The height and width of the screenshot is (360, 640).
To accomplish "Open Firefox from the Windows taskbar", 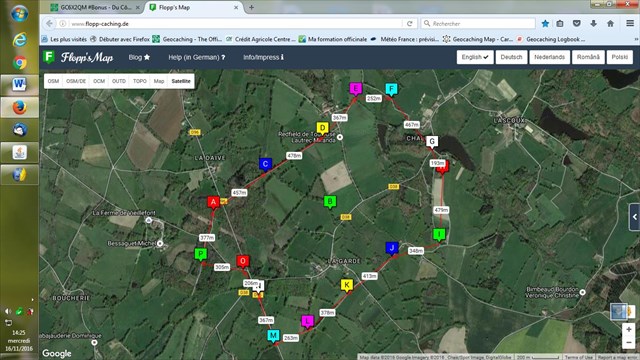I will coord(20,107).
